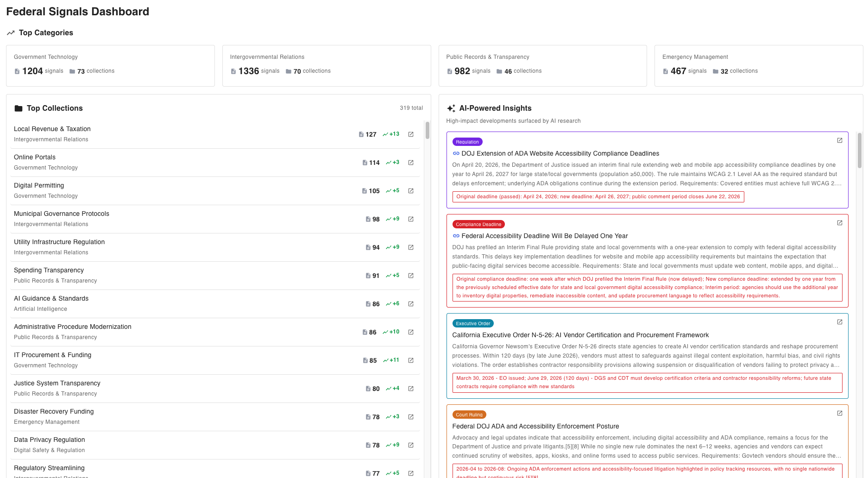The height and width of the screenshot is (478, 868).
Task: Open Local Revenue & Taxation external link icon
Action: pos(411,134)
